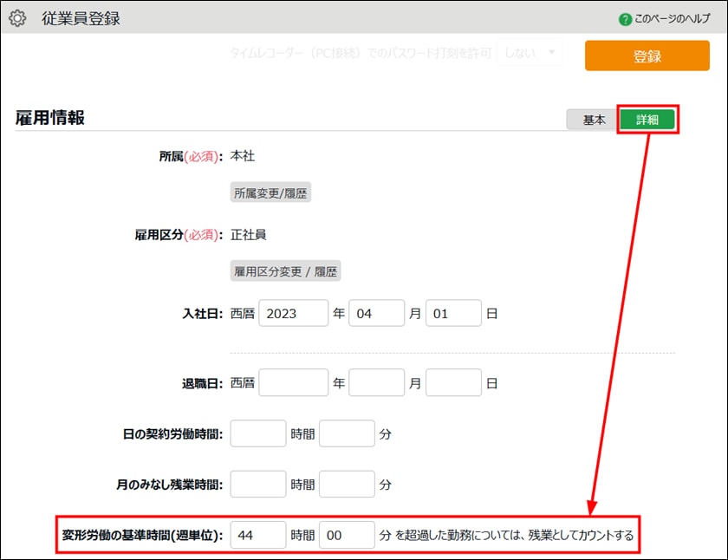This screenshot has height=560, width=728.
Task: Click the 退職日 day input field
Action: (452, 382)
